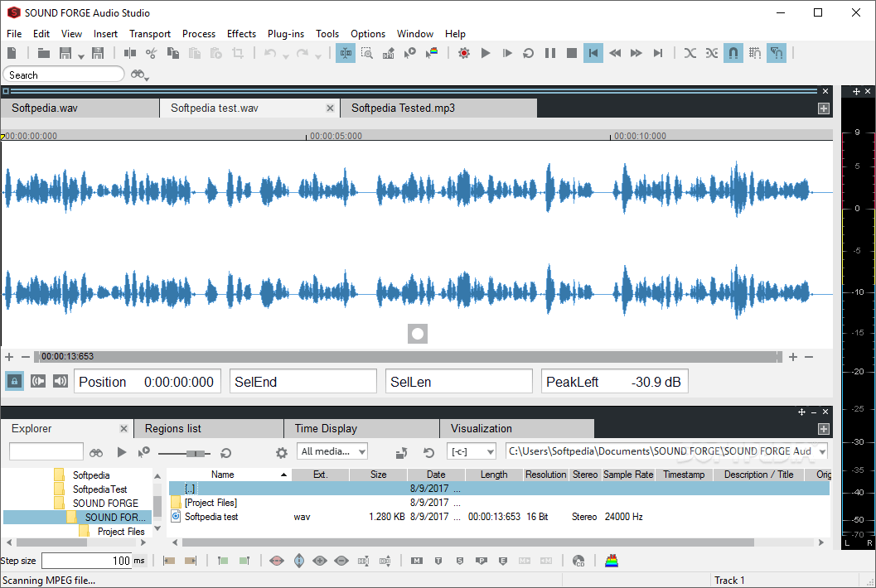Screen dimensions: 876x588
Task: Toggle the speaker icon left of Position
Action: click(x=60, y=382)
